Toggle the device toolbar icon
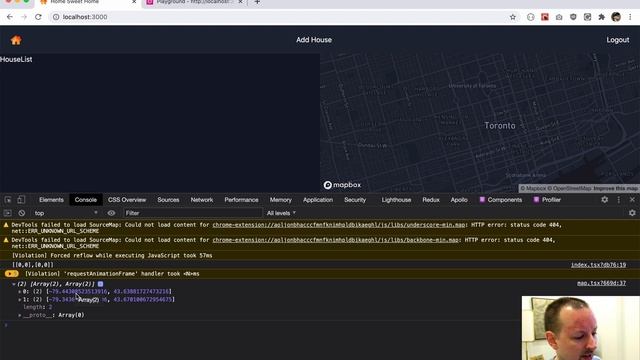640x360 pixels. coord(21,200)
